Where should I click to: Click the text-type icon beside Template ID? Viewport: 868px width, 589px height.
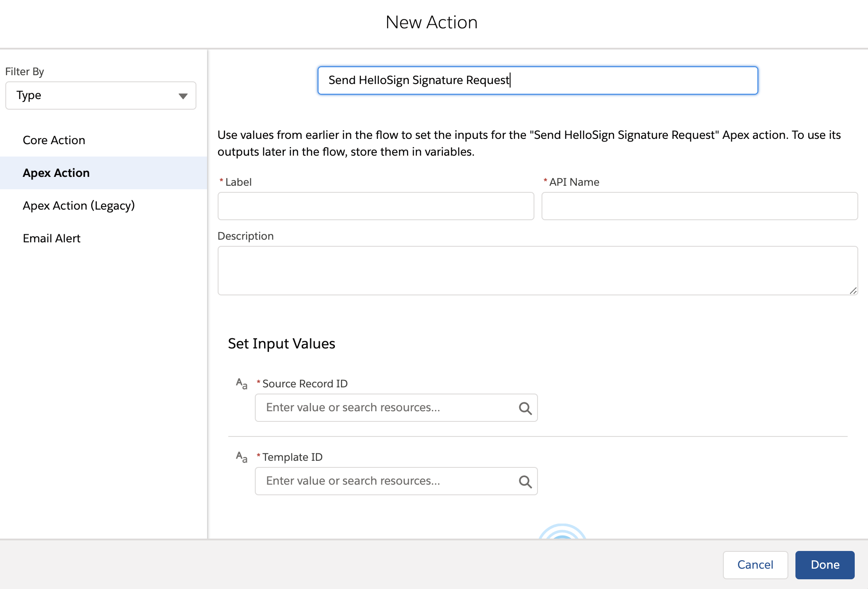[242, 457]
